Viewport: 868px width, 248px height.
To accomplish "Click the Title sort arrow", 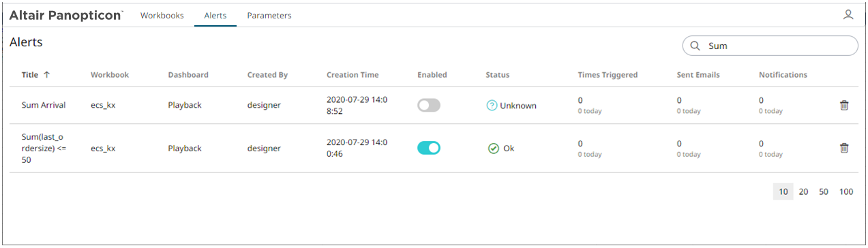I will click(46, 75).
